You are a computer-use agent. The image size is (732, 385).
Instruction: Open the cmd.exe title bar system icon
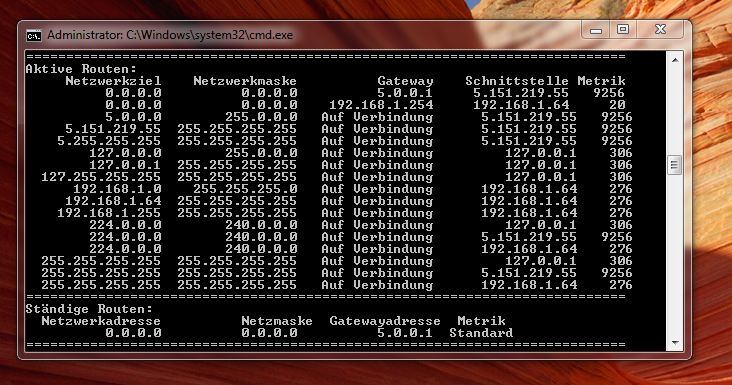point(33,35)
